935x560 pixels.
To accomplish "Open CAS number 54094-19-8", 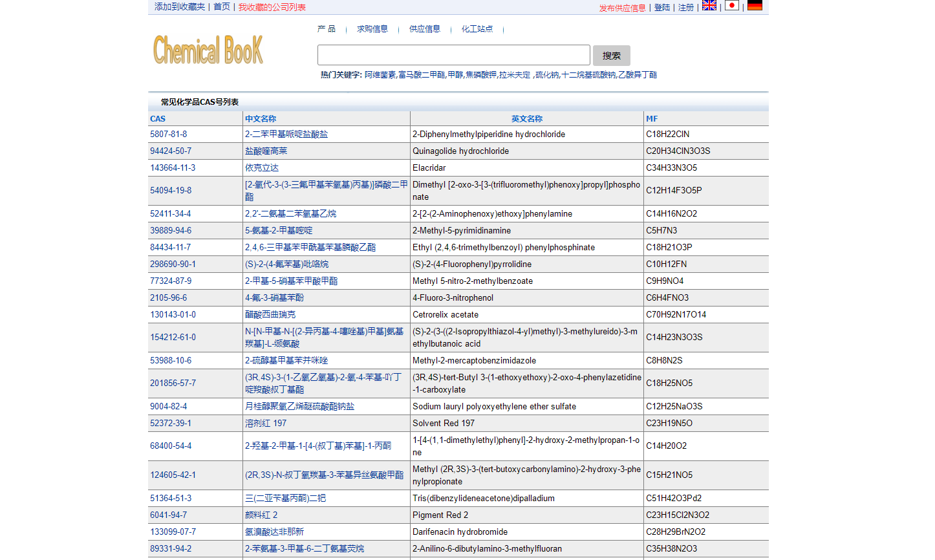I will click(x=171, y=191).
